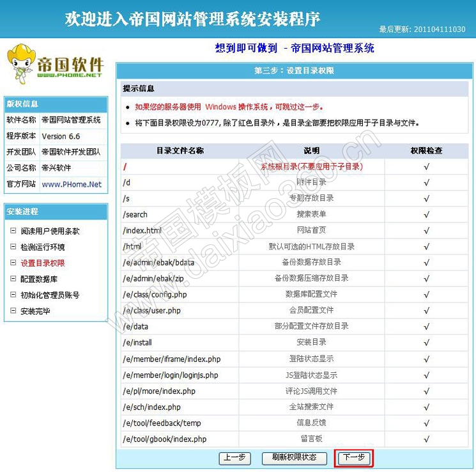Screen dimensions: 476x472
Task: Select the 配置数据库 step in 安装进程
Action: pyautogui.click(x=39, y=279)
